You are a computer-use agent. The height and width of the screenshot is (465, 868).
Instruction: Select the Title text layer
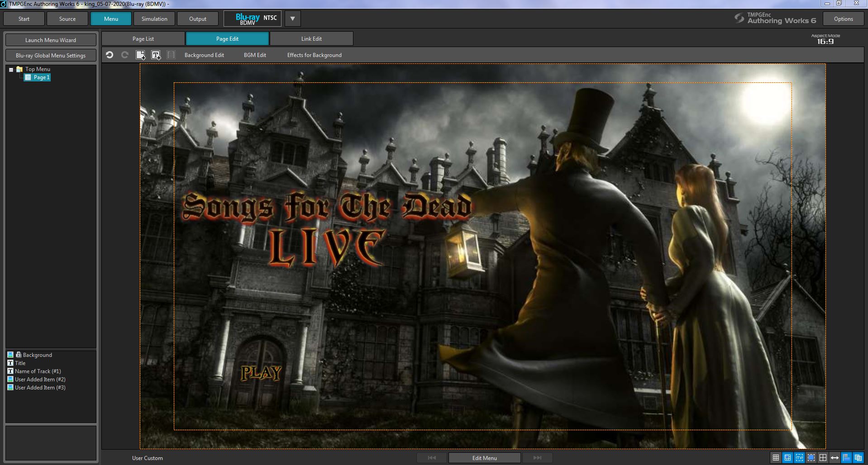click(20, 363)
